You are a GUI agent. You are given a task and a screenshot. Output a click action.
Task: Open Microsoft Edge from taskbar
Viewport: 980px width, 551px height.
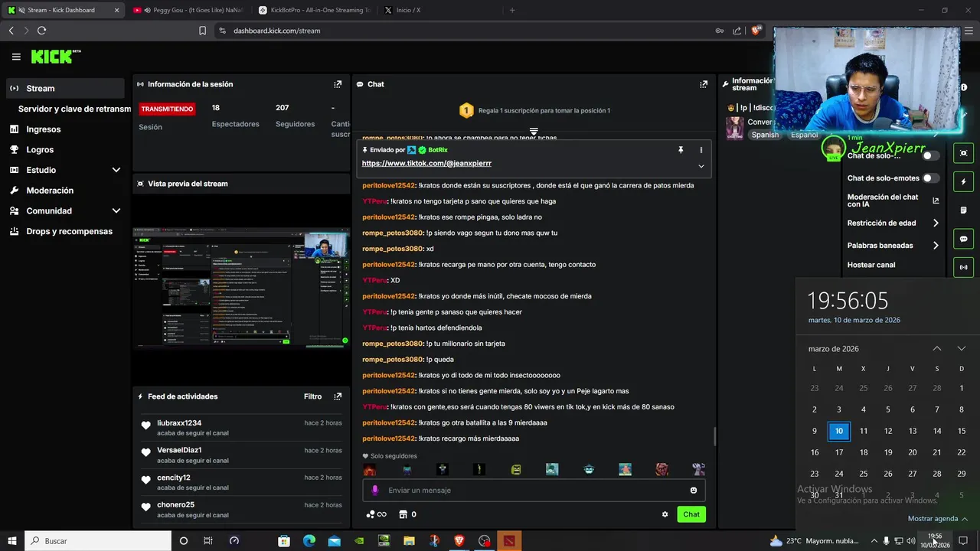tap(309, 541)
